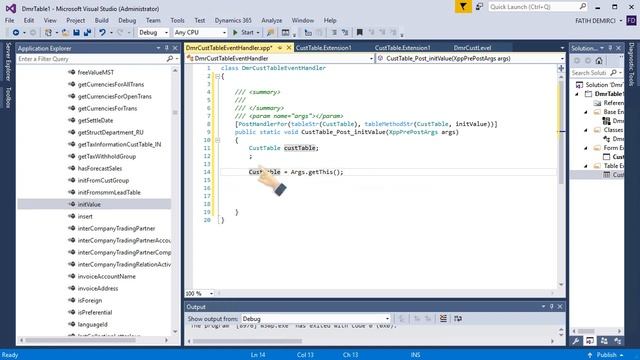640x360 pixels.
Task: Click the user account avatar FD
Action: pos(631,20)
